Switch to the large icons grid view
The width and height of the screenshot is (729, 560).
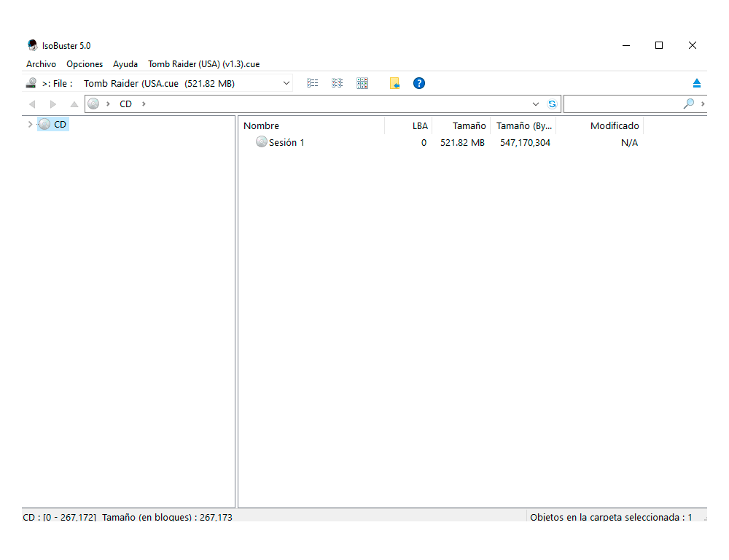[362, 83]
